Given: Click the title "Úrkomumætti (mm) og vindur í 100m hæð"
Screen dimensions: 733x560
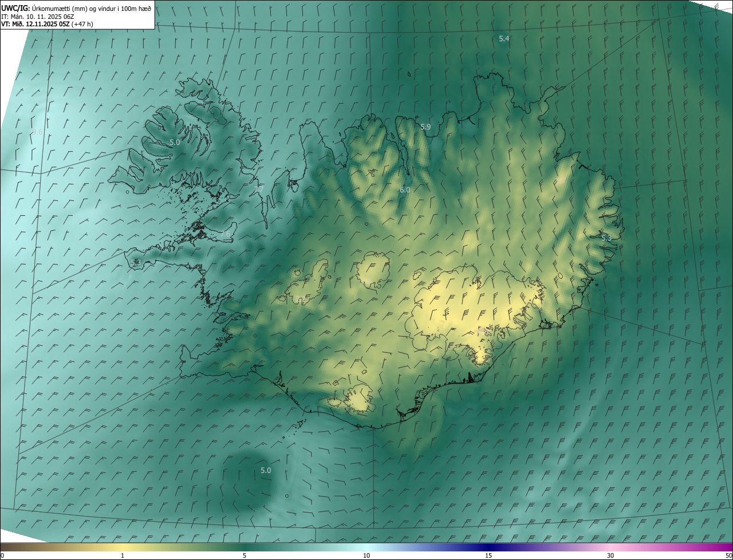Looking at the screenshot, I should pyautogui.click(x=92, y=8).
